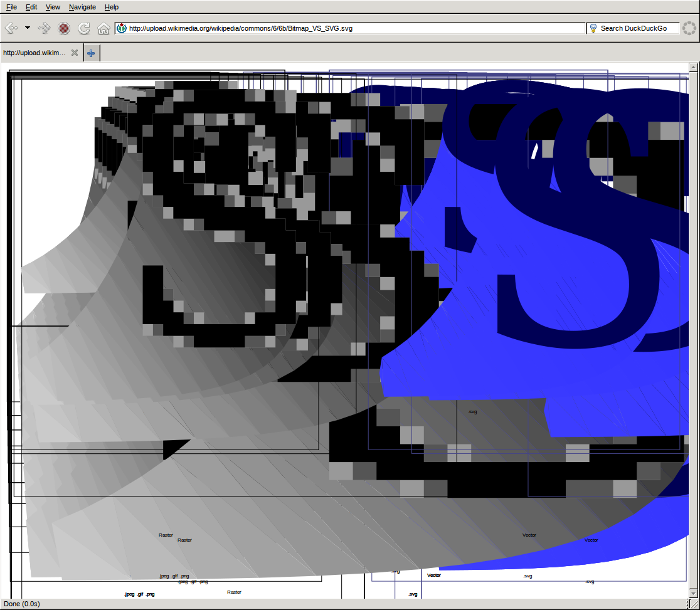Open the back history dropdown arrow
This screenshot has height=610, width=700.
[27, 28]
